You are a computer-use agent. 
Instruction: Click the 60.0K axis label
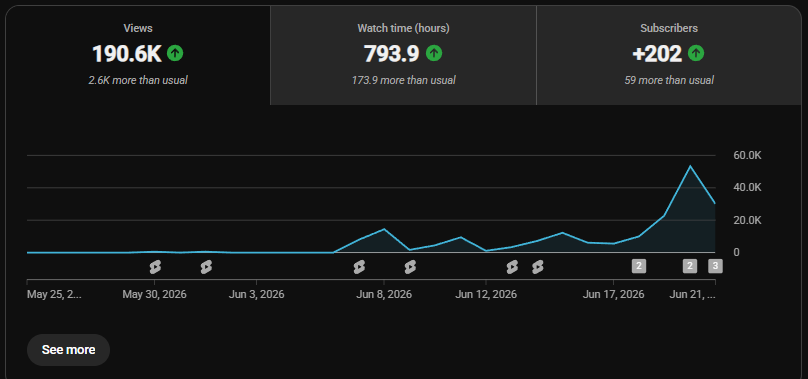(747, 156)
